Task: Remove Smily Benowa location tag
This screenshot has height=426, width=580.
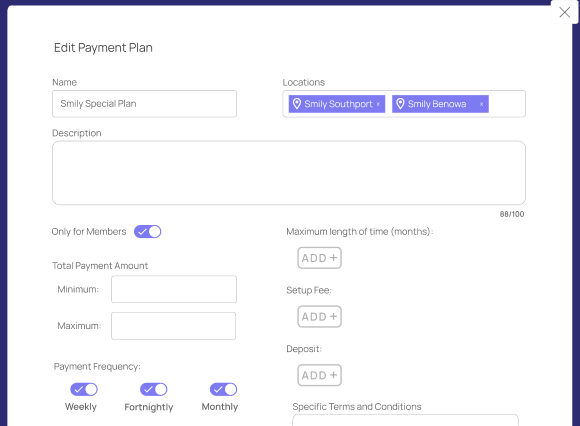Action: [481, 104]
